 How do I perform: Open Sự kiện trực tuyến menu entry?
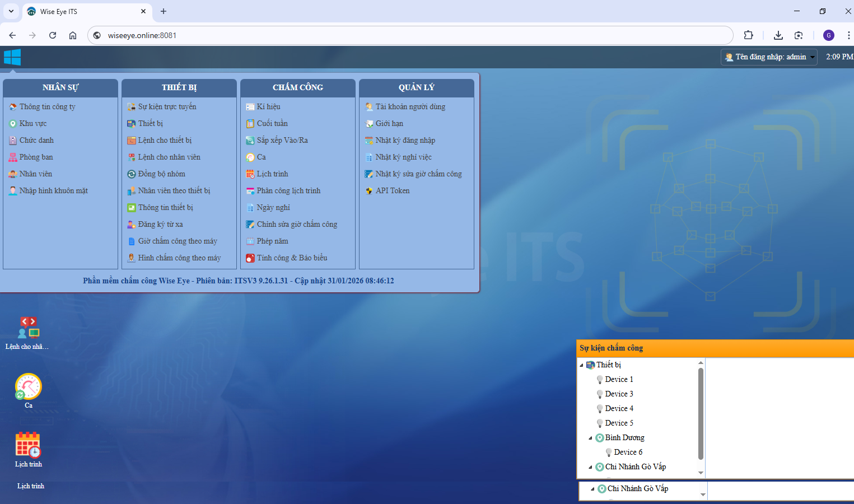tap(167, 107)
